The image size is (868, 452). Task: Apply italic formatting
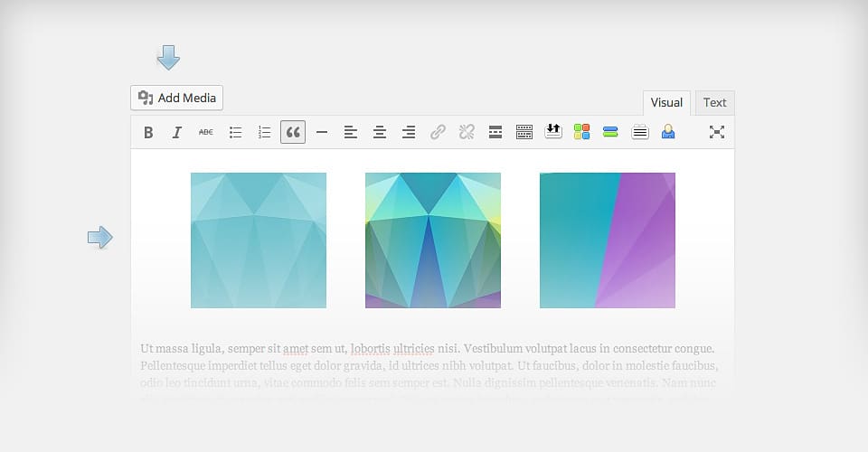[x=177, y=133]
